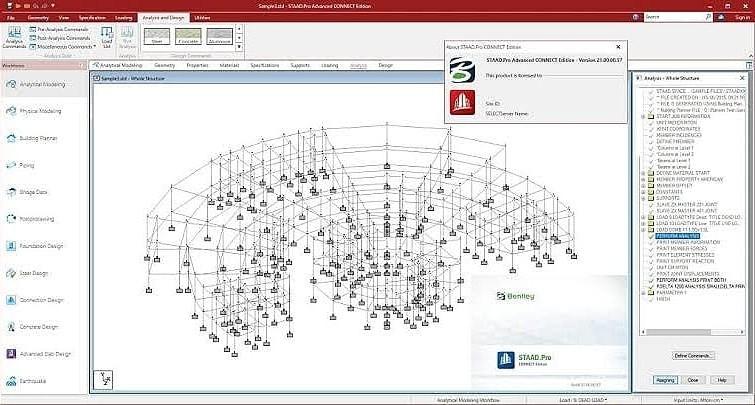Click Pre Analysis Commands in ribbon
Viewport: 755px width, 405px height.
tap(59, 29)
